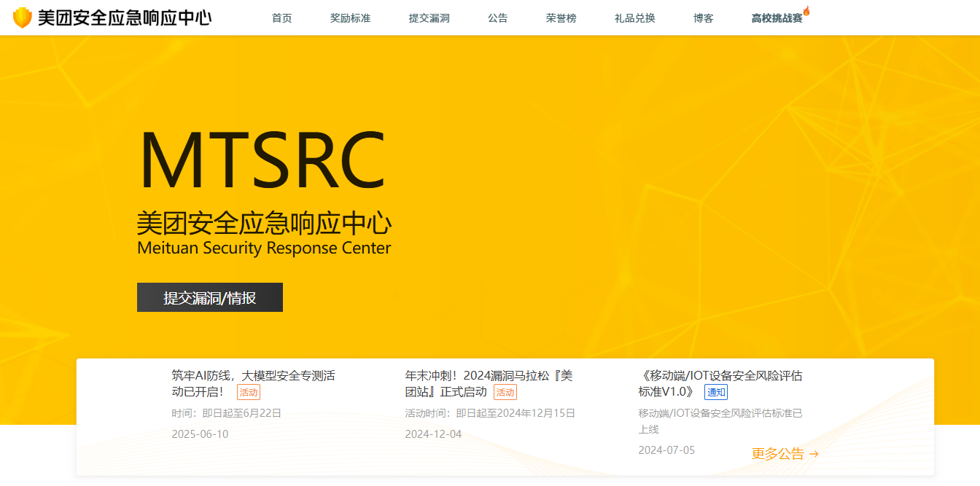Click the Meituan shield logo icon
Viewport: 980px width, 486px height.
(x=23, y=17)
